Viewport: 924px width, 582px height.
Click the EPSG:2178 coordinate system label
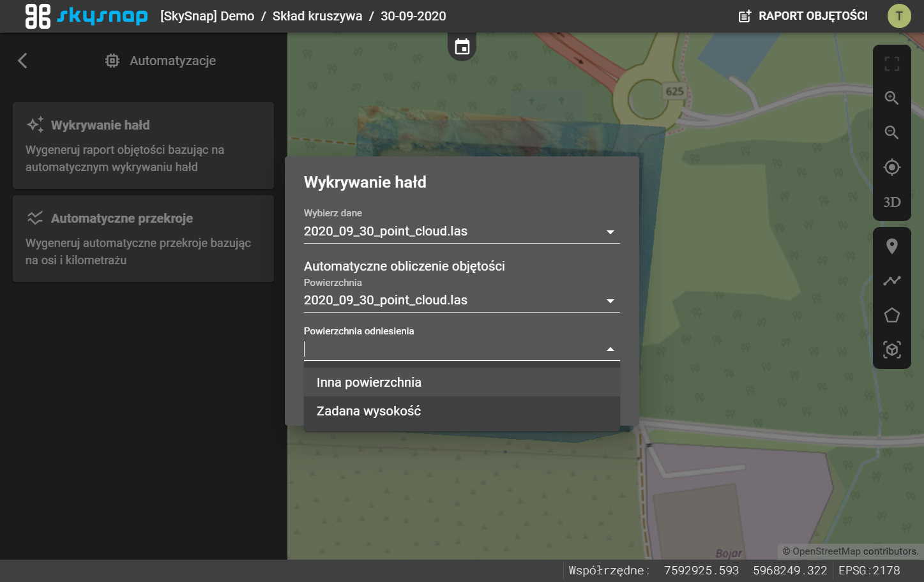(869, 571)
